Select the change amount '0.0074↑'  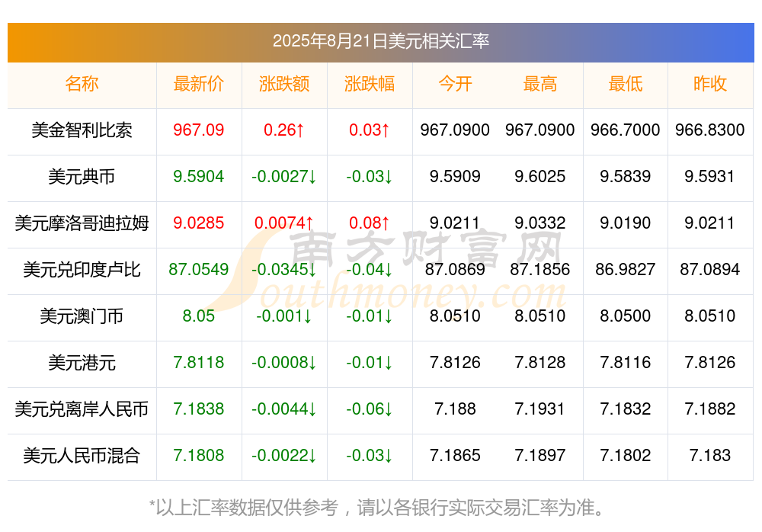[283, 223]
